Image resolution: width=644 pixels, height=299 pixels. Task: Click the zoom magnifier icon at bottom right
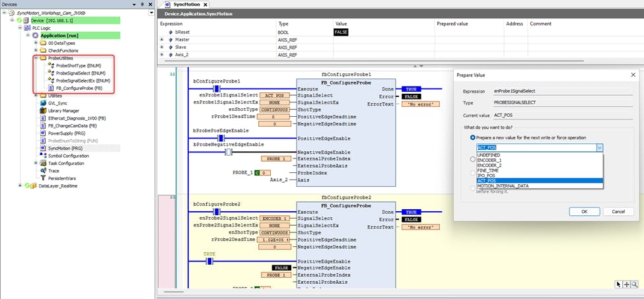coord(634,284)
